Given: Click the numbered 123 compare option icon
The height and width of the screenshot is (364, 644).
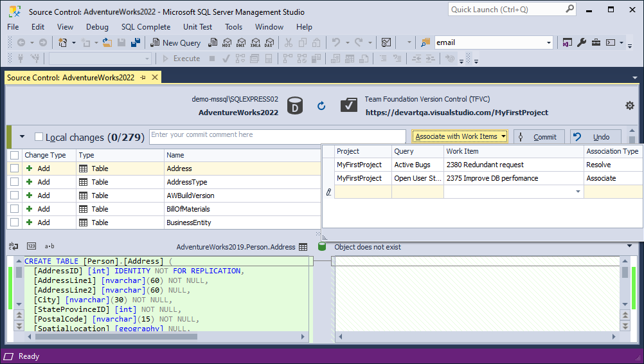Looking at the screenshot, I should click(31, 246).
